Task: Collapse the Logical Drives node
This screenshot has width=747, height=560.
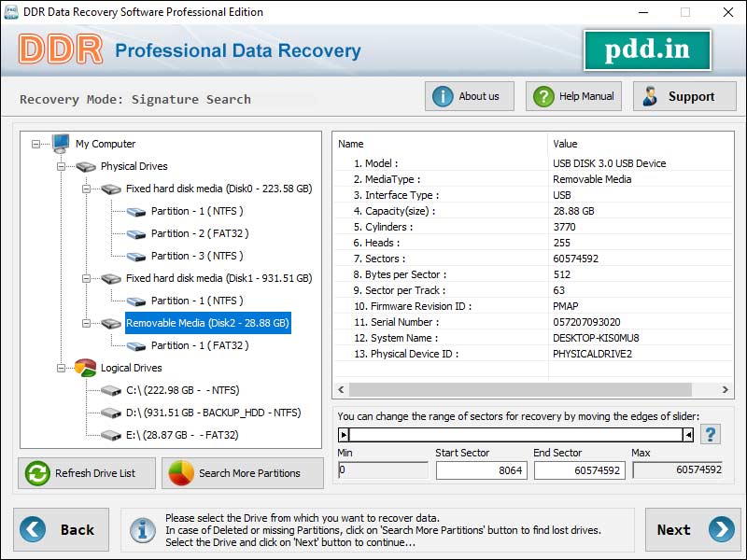Action: coord(61,368)
